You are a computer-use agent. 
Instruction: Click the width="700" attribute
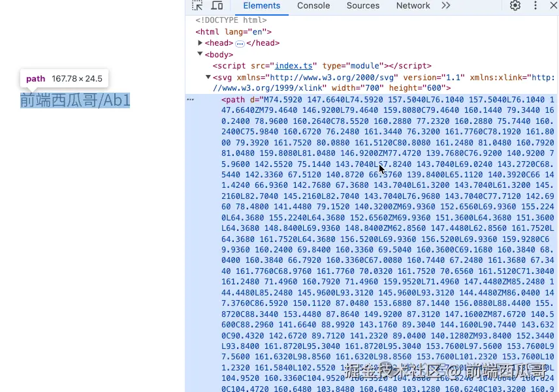pos(358,88)
